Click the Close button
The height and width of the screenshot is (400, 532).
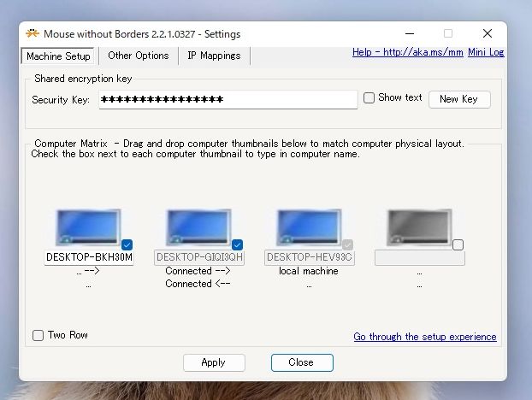302,362
